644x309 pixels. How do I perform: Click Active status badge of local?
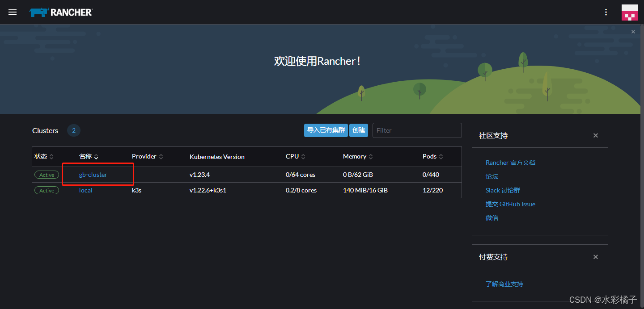click(47, 191)
